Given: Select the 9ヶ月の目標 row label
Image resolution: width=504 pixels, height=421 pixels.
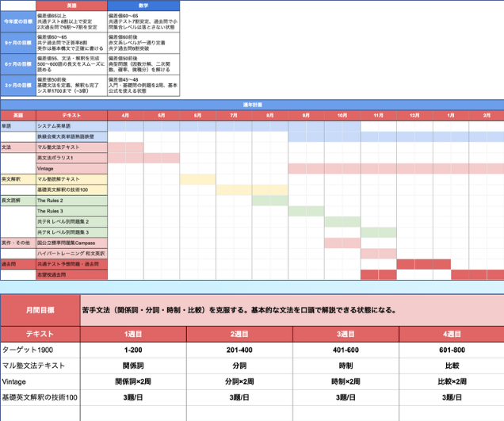Looking at the screenshot, I should (x=17, y=43).
